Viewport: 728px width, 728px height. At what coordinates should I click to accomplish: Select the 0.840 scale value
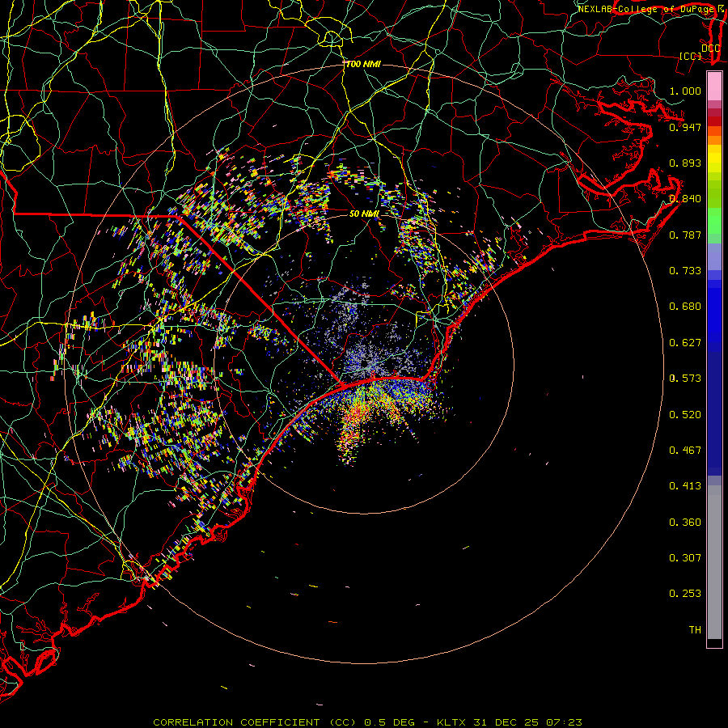[x=685, y=198]
